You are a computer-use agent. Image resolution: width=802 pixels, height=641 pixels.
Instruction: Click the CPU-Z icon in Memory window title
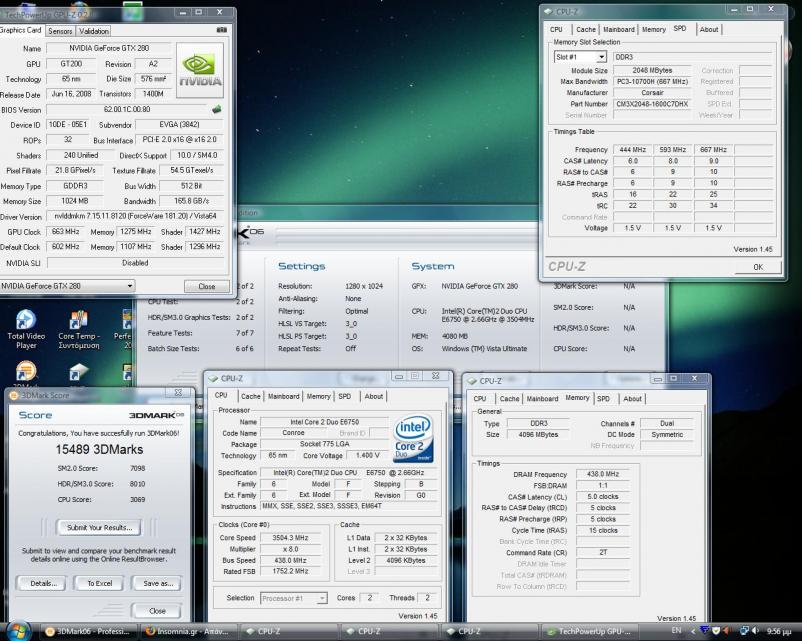pyautogui.click(x=472, y=381)
